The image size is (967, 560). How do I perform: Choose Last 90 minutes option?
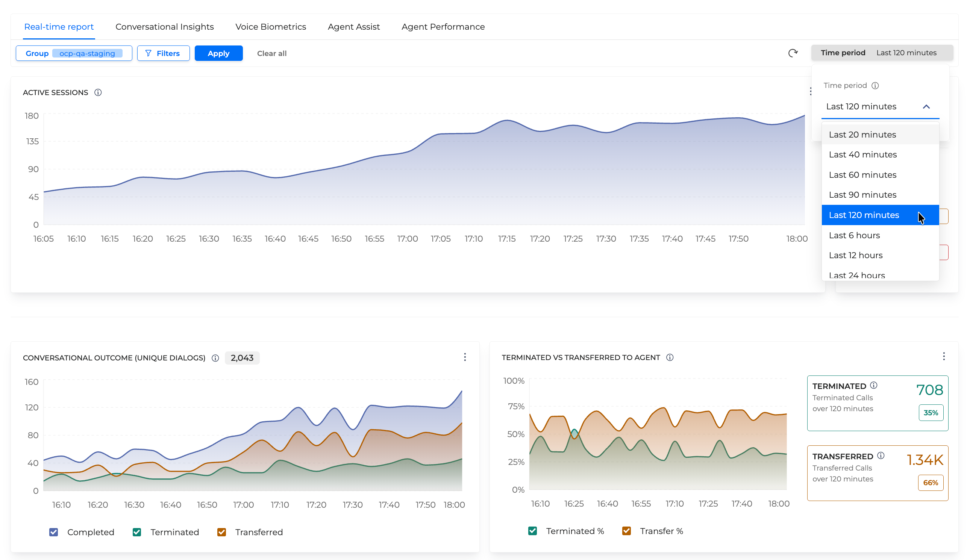click(880, 195)
